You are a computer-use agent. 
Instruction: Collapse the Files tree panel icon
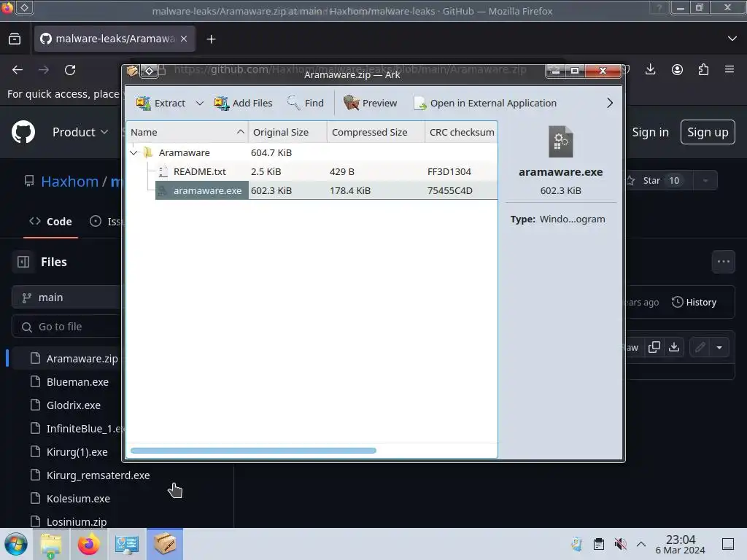pos(23,262)
